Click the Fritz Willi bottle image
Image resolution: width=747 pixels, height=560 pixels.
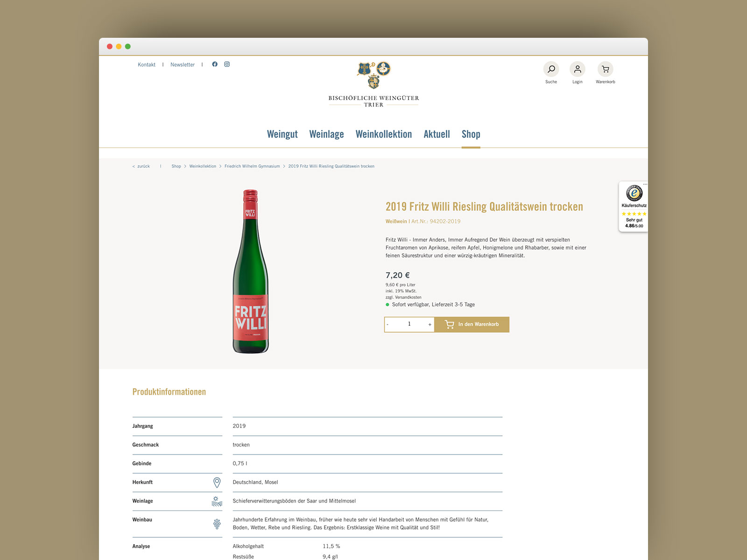coord(251,272)
